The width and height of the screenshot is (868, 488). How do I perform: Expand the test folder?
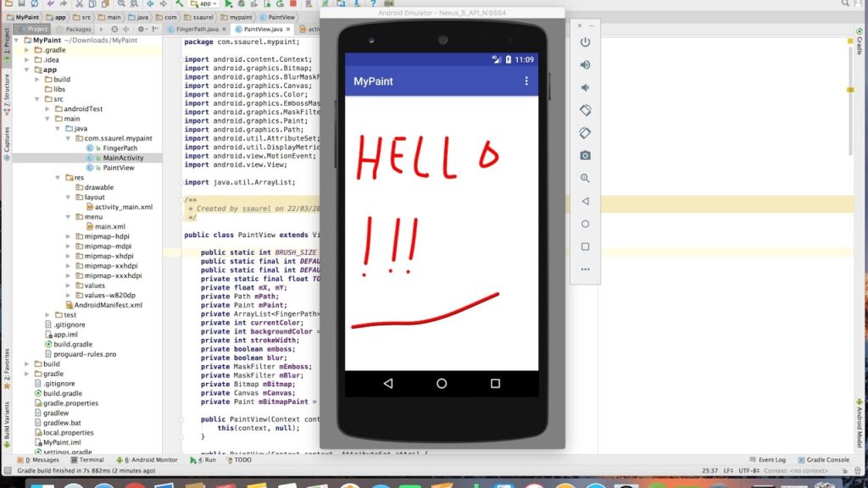tap(47, 315)
